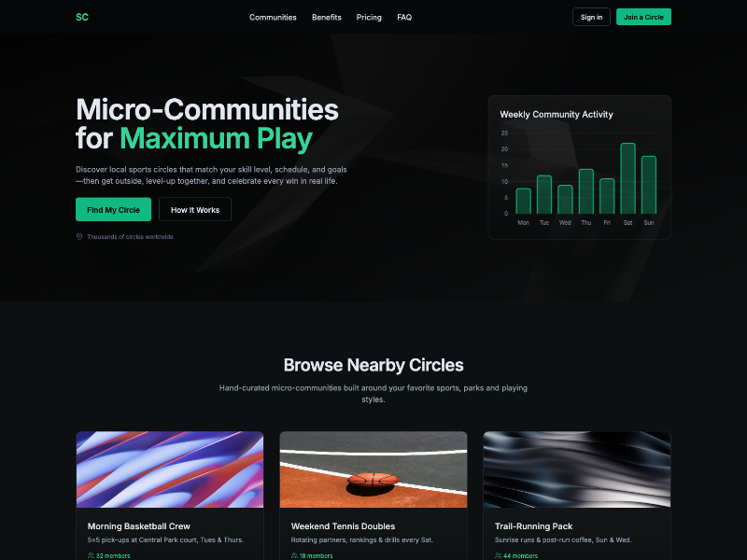747x560 pixels.
Task: Click the SC logo in header
Action: pos(82,17)
